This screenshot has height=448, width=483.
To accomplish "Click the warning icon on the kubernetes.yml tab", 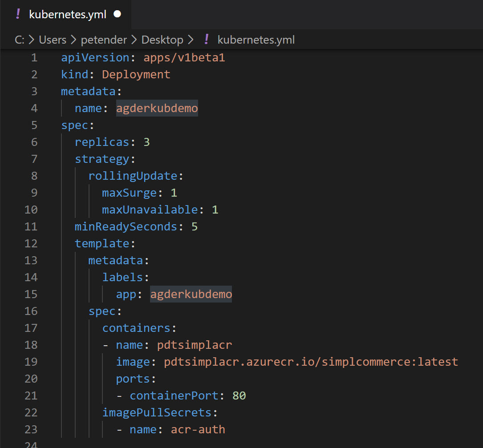I will point(18,14).
